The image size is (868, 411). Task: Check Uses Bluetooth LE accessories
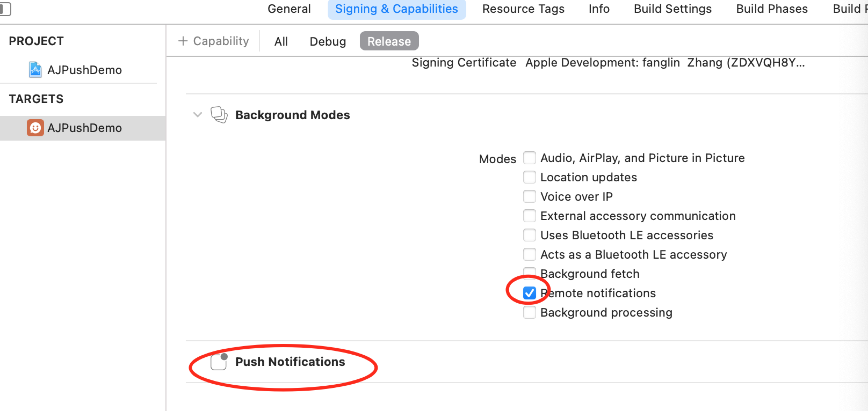point(529,235)
